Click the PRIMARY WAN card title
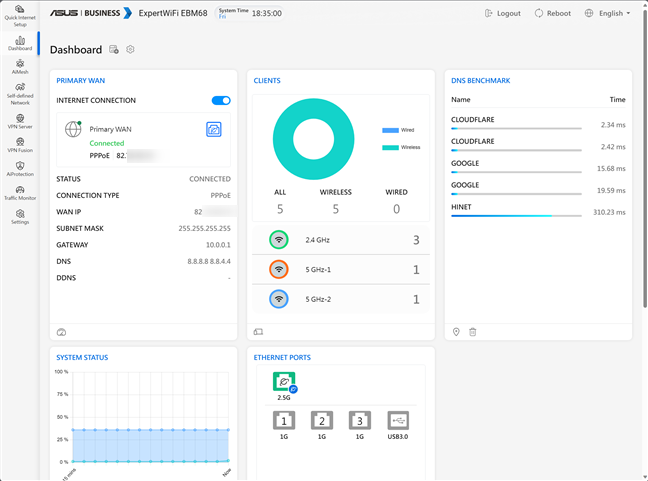Viewport: 648px width, 481px height. pyautogui.click(x=81, y=81)
